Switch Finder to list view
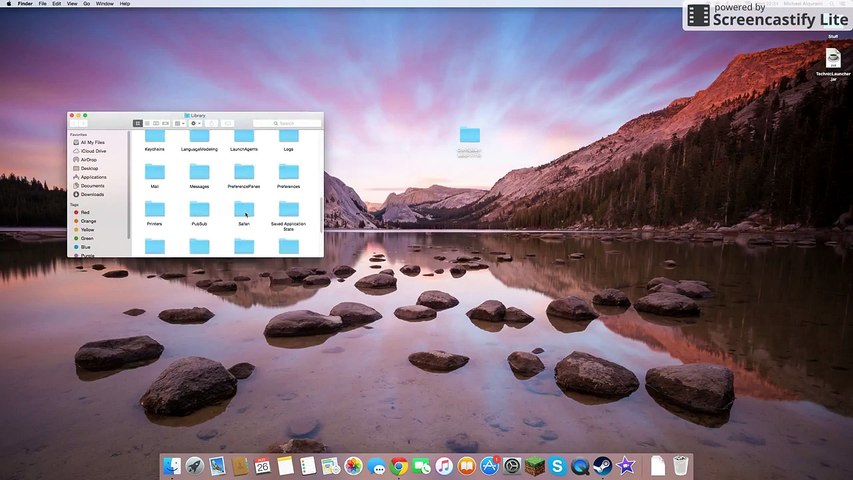This screenshot has width=853, height=480. [x=146, y=123]
